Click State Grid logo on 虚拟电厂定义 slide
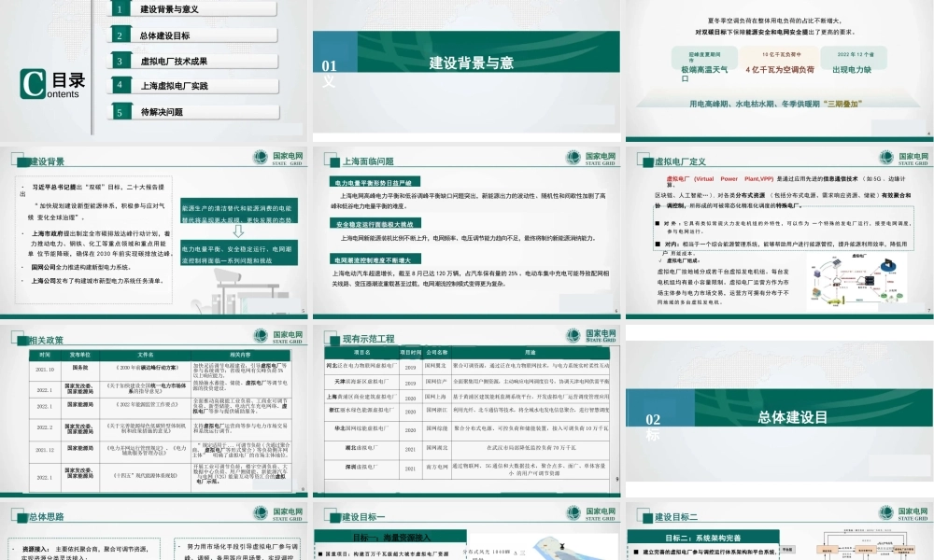Image resolution: width=934 pixels, height=560 pixels. coord(903,158)
